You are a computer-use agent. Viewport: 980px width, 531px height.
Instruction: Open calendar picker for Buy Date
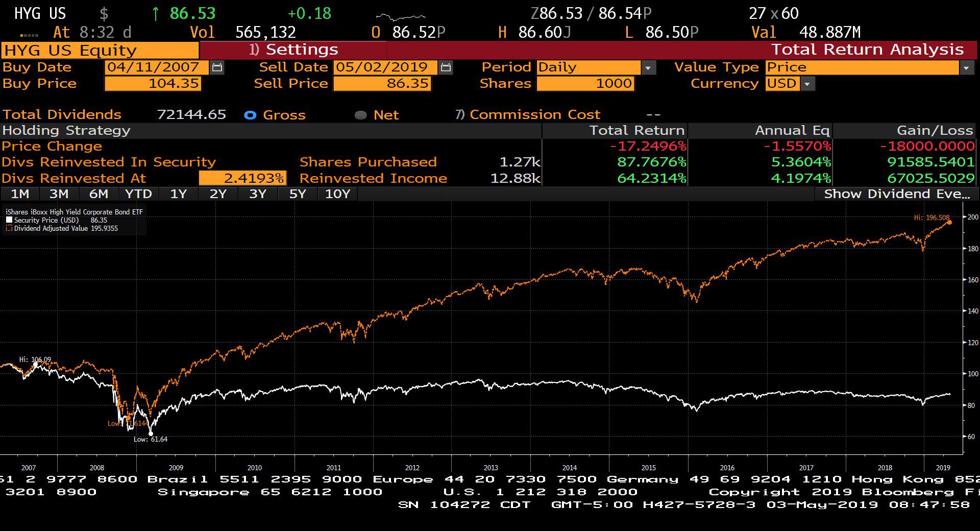point(217,67)
